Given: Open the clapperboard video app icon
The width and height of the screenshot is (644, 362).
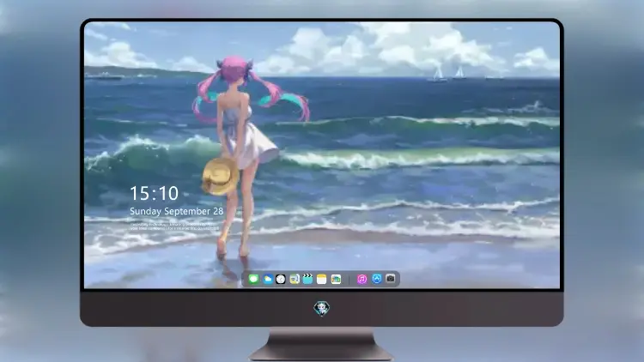Looking at the screenshot, I should click(307, 279).
